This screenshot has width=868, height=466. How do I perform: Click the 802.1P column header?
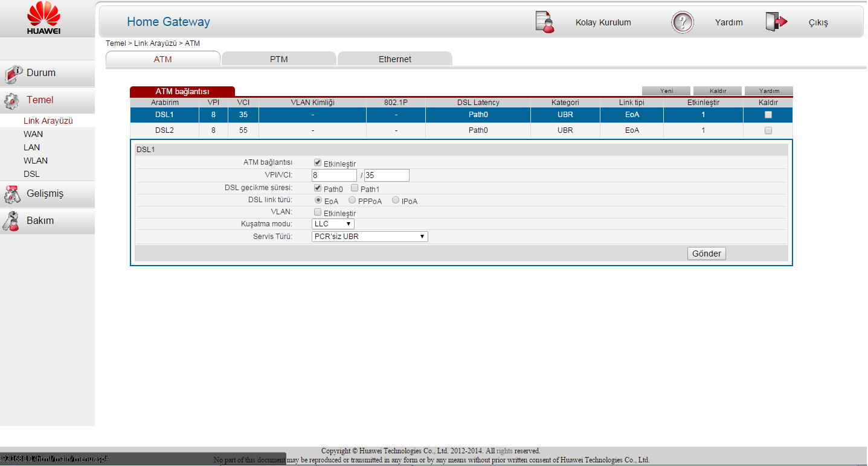point(396,103)
